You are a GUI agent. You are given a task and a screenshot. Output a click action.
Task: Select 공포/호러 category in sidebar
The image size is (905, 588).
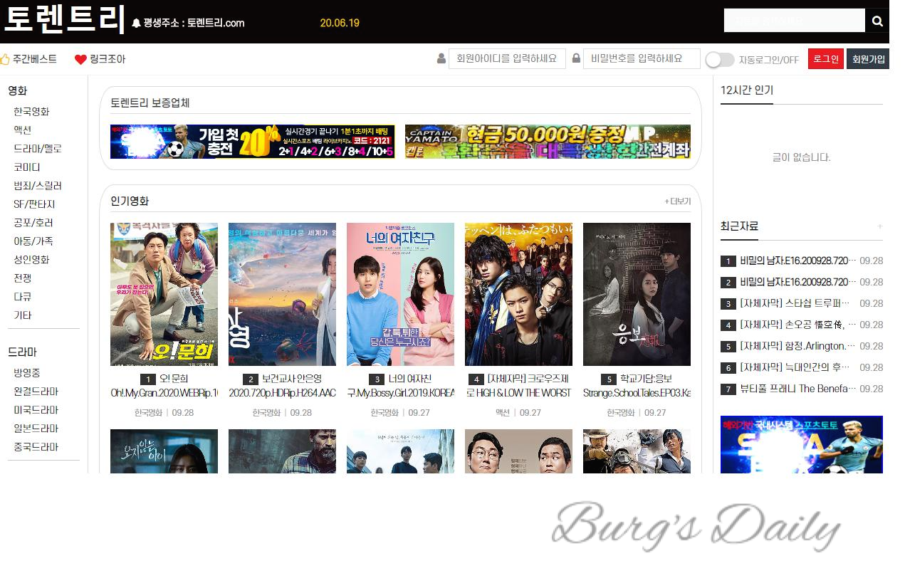point(33,223)
